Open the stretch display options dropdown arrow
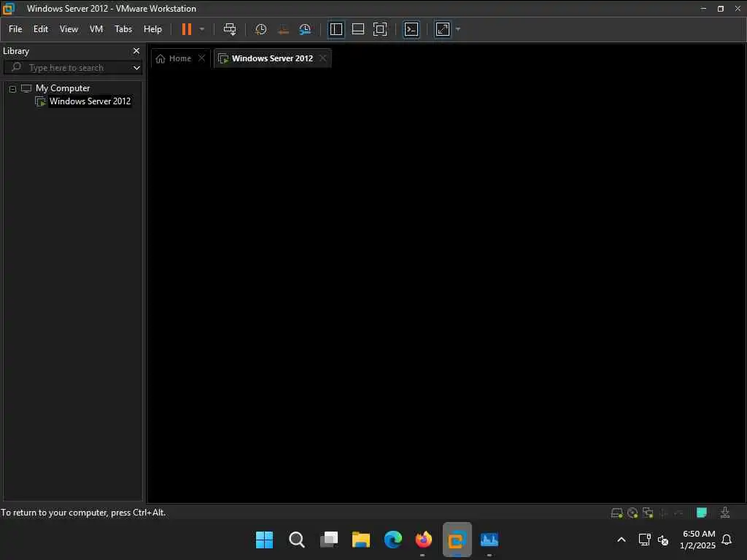The width and height of the screenshot is (747, 560). click(x=458, y=29)
